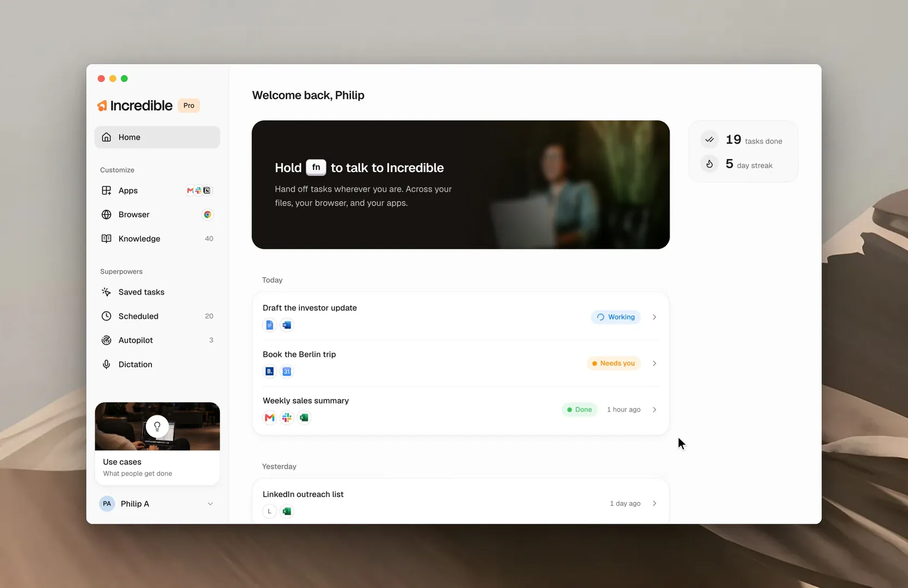Viewport: 908px width, 588px height.
Task: Click the Saved tasks sparkle cursor icon
Action: [x=107, y=292]
